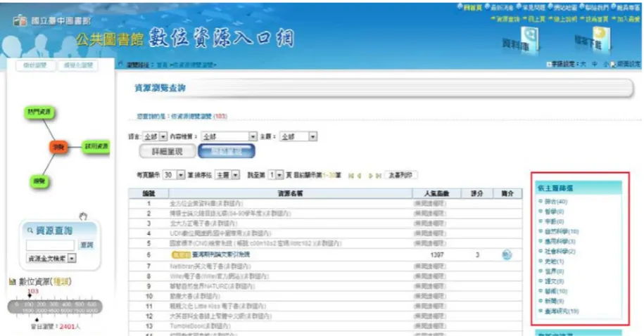Open the row 6 journal index resource link
Image resolution: width=644 pixels, height=336 pixels.
221,254
